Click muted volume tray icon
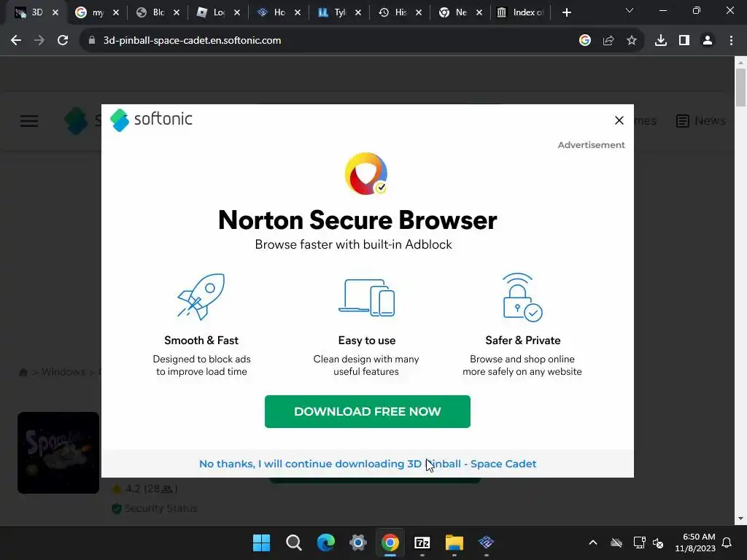 659,542
